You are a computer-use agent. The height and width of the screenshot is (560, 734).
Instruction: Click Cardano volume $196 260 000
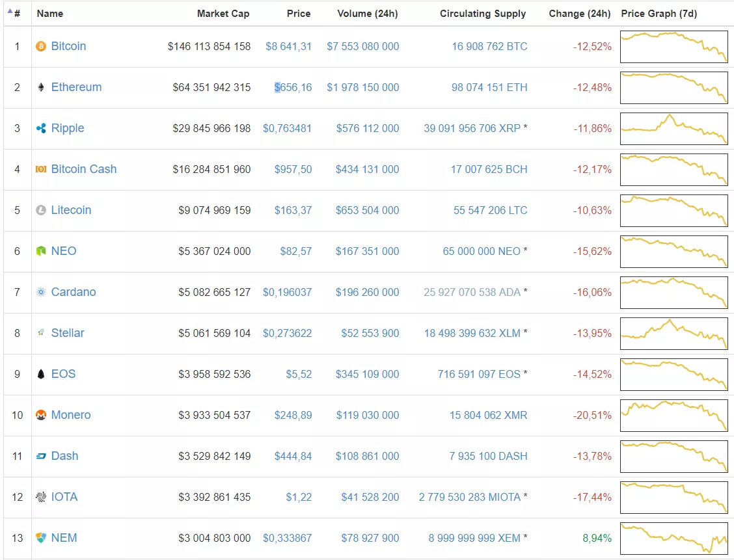368,293
